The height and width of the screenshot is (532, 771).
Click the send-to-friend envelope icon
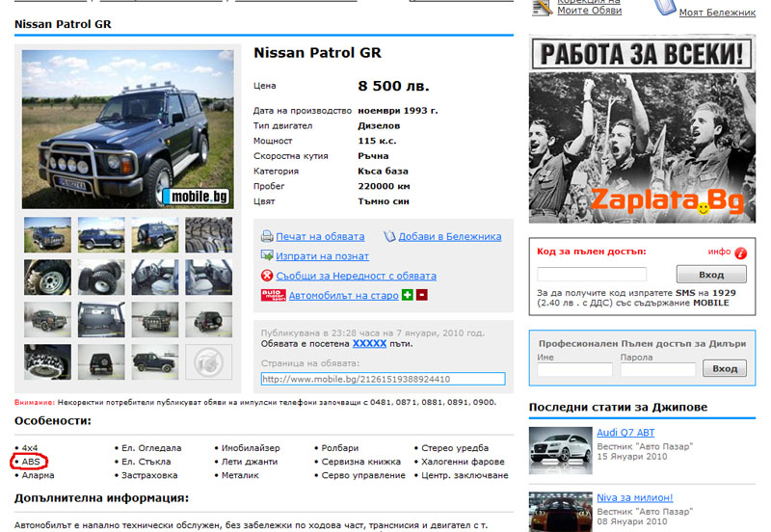click(x=267, y=255)
